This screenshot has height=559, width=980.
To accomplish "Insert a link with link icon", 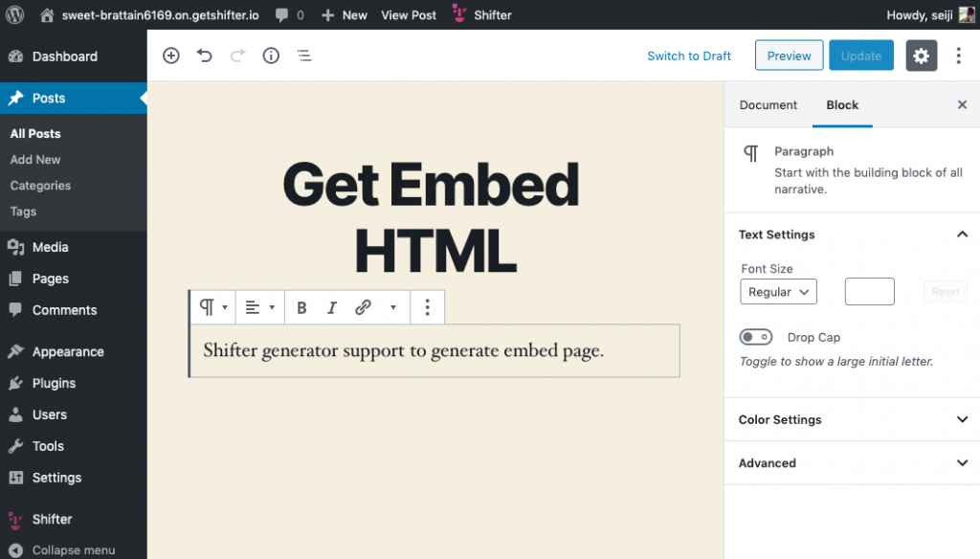I will pyautogui.click(x=363, y=307).
